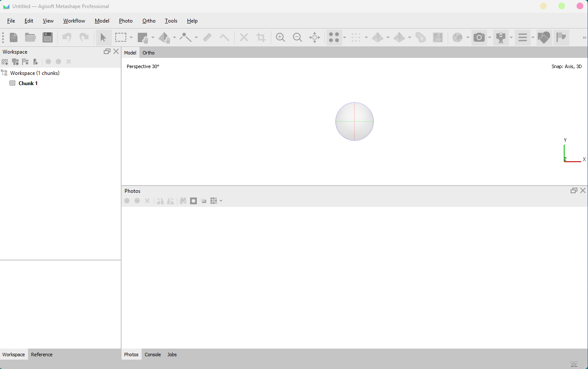Viewport: 588px width, 369px height.
Task: Open the Show Cameras dropdown arrow
Action: point(489,37)
